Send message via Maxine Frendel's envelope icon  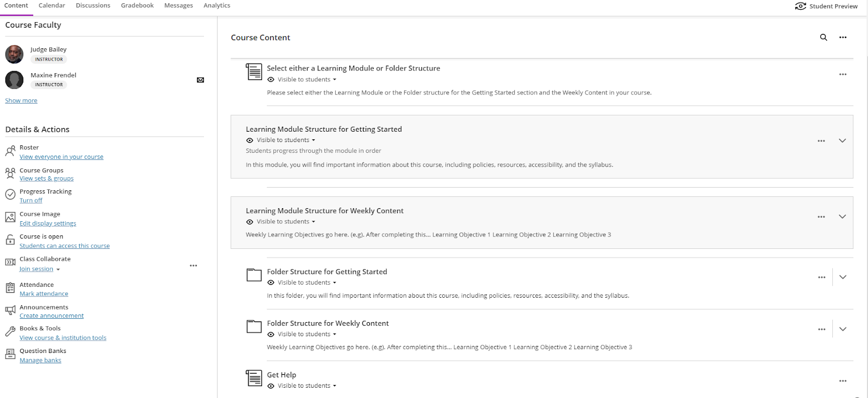[200, 80]
